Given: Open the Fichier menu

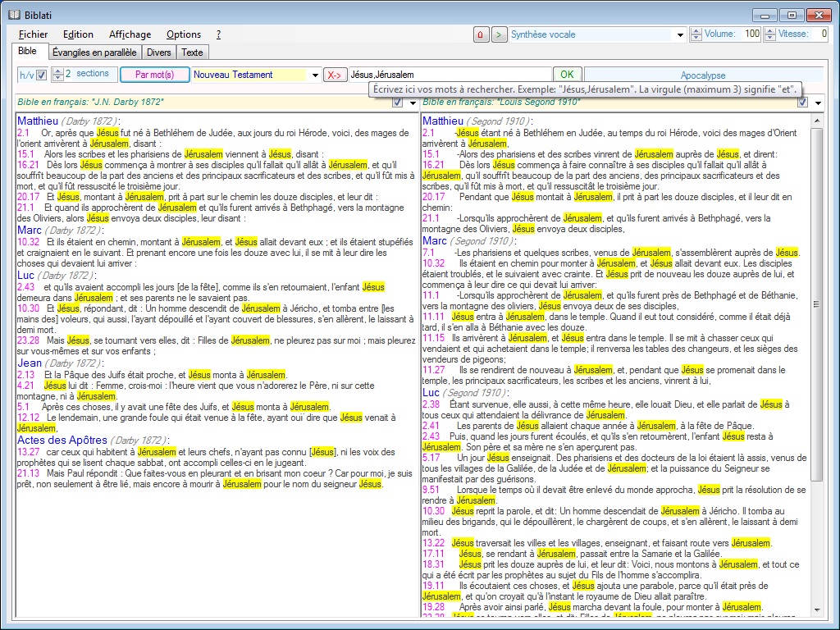Looking at the screenshot, I should [33, 34].
